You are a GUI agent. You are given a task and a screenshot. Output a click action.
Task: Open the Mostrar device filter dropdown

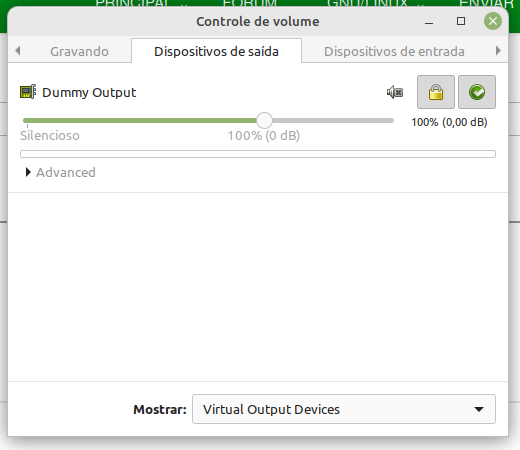coord(344,409)
